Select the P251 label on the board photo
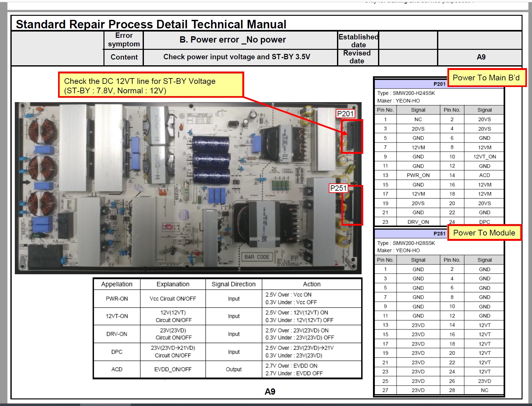 pos(338,188)
